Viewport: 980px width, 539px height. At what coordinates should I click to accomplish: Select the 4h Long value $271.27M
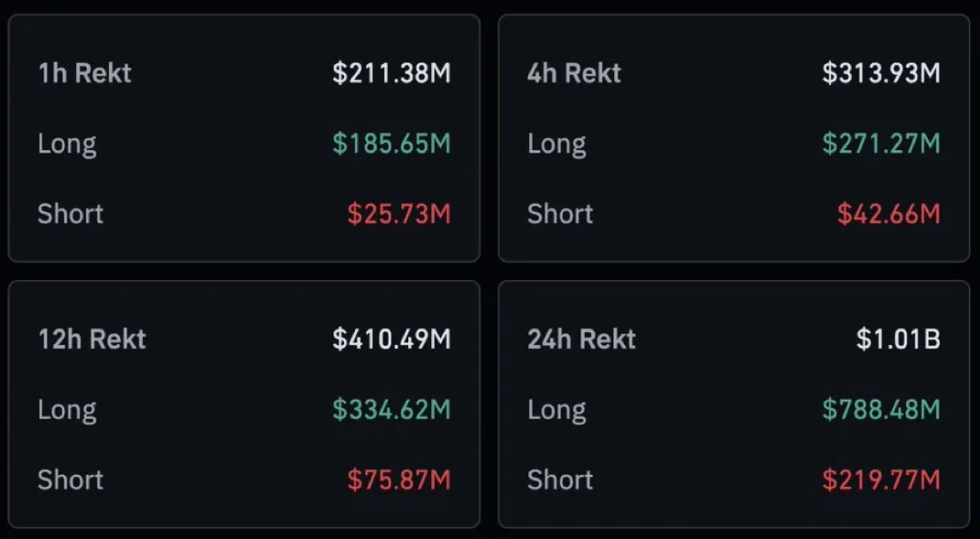pos(881,144)
